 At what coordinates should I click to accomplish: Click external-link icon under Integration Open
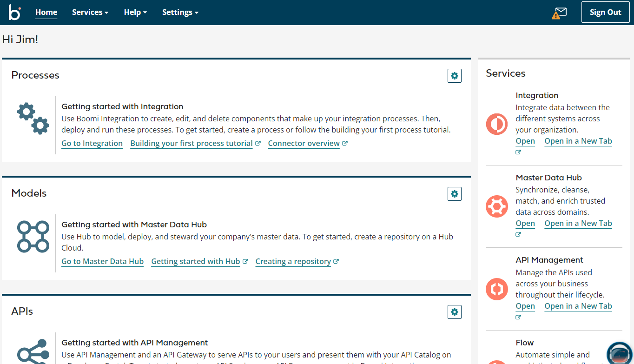(x=518, y=152)
